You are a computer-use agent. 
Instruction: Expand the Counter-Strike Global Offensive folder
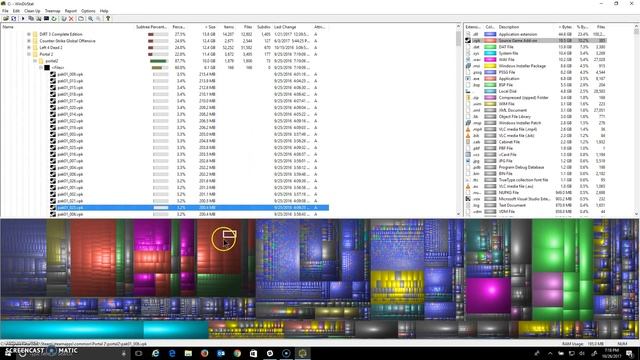[29, 41]
